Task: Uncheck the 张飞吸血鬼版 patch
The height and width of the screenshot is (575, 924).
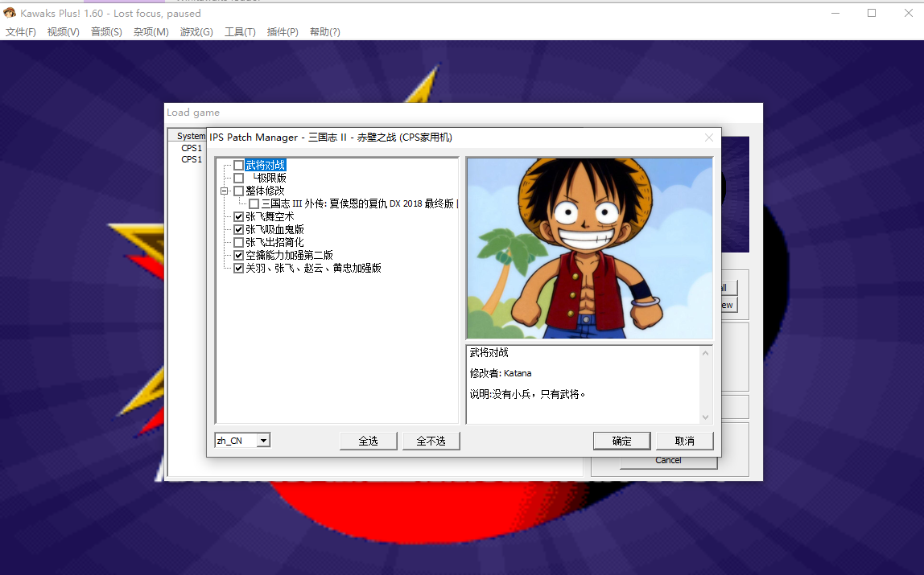Action: [239, 229]
